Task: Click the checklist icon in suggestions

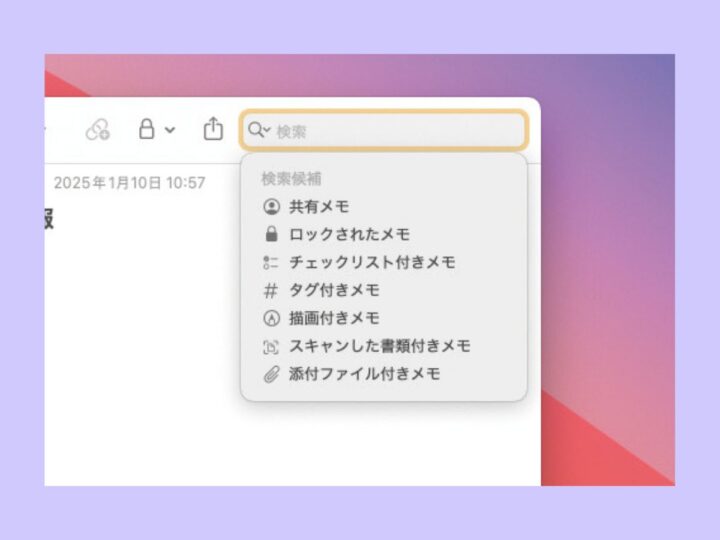Action: coord(271,263)
